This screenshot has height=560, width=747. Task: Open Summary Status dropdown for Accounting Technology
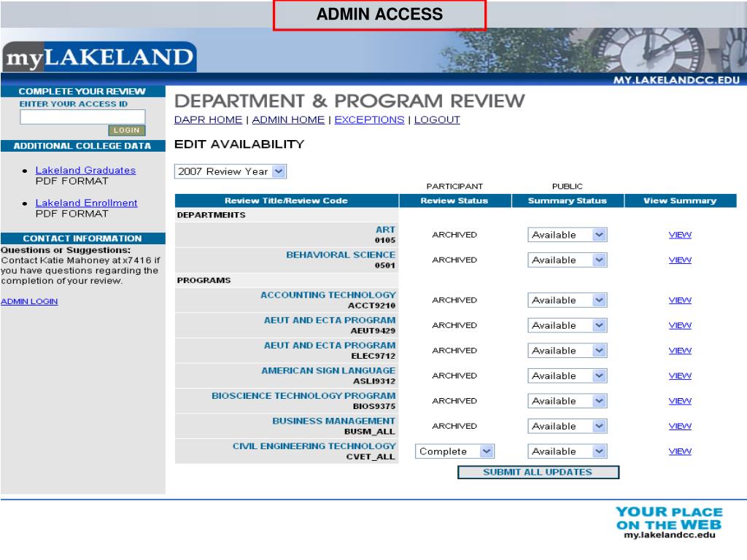click(x=567, y=300)
